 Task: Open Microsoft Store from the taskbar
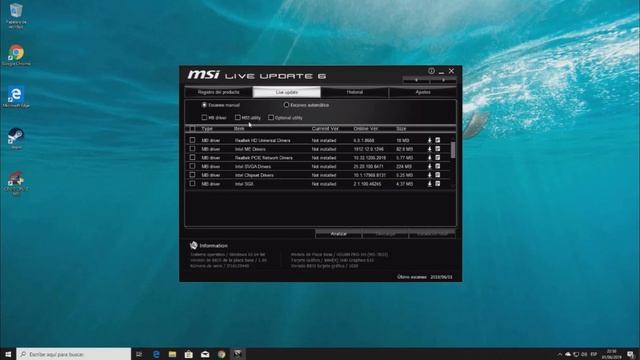(189, 354)
